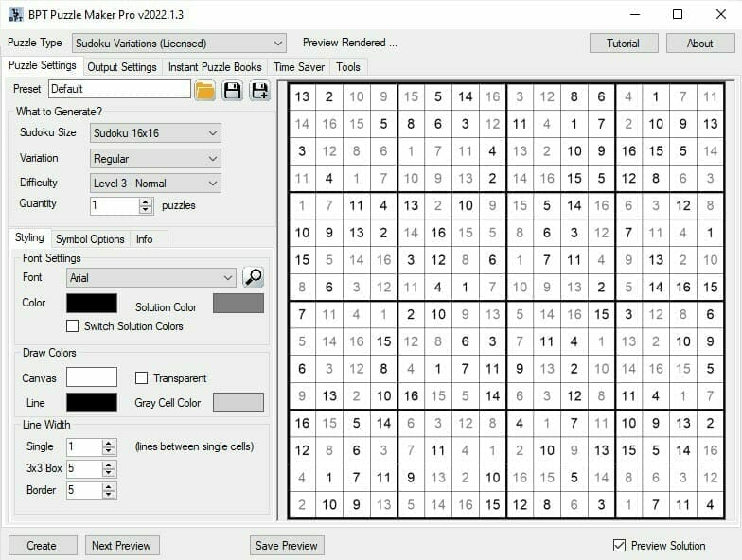Uncheck Preview Solution checkbox
742x560 pixels.
pyautogui.click(x=619, y=545)
